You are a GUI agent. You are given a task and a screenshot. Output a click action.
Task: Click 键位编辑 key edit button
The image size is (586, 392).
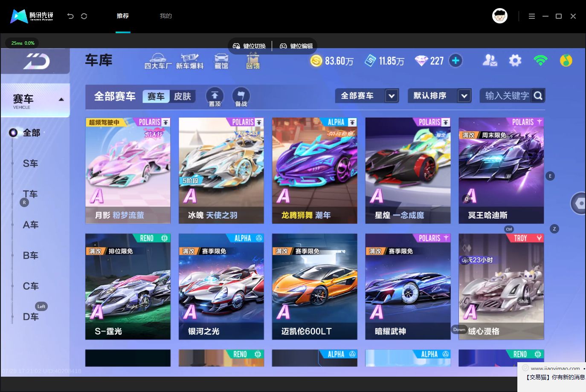click(296, 46)
